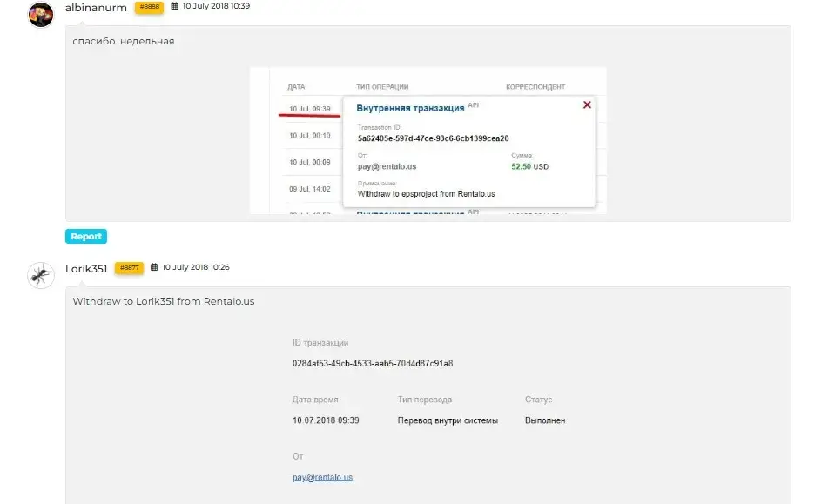
Task: Click the '10 July 2018 10:26' timestamp
Action: [x=196, y=267]
